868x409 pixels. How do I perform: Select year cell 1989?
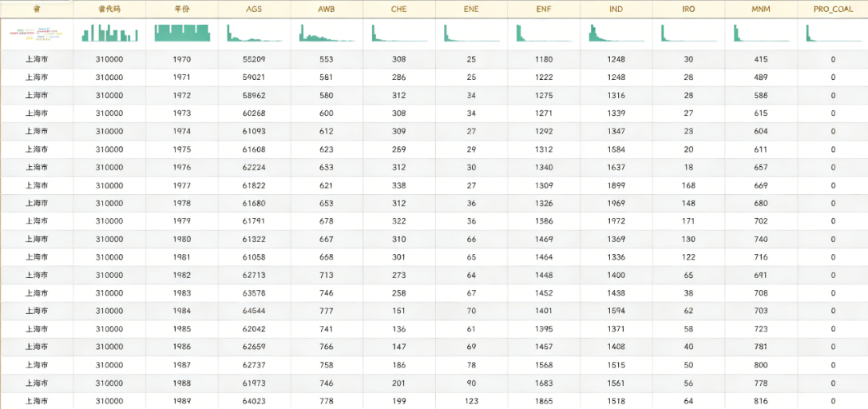coord(181,401)
